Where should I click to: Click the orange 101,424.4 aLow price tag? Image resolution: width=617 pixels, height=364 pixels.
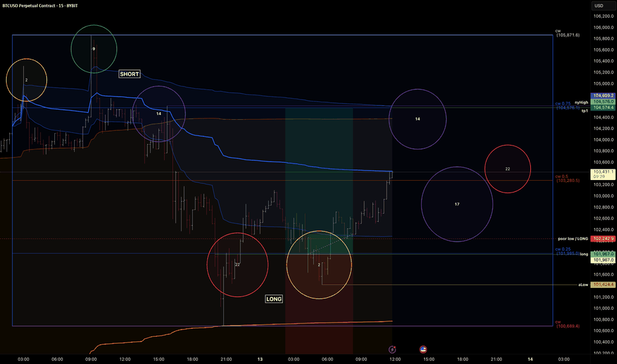click(x=603, y=285)
